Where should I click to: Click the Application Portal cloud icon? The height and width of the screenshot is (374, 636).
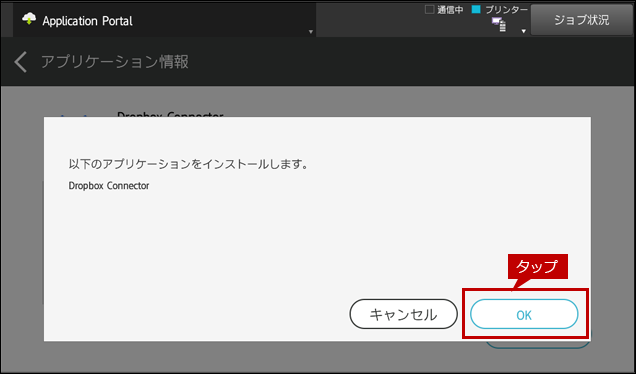pyautogui.click(x=29, y=19)
